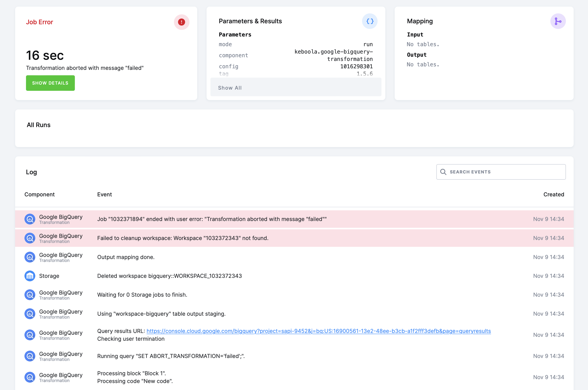Image resolution: width=588 pixels, height=390 pixels.
Task: Click the Storage component name
Action: click(49, 276)
